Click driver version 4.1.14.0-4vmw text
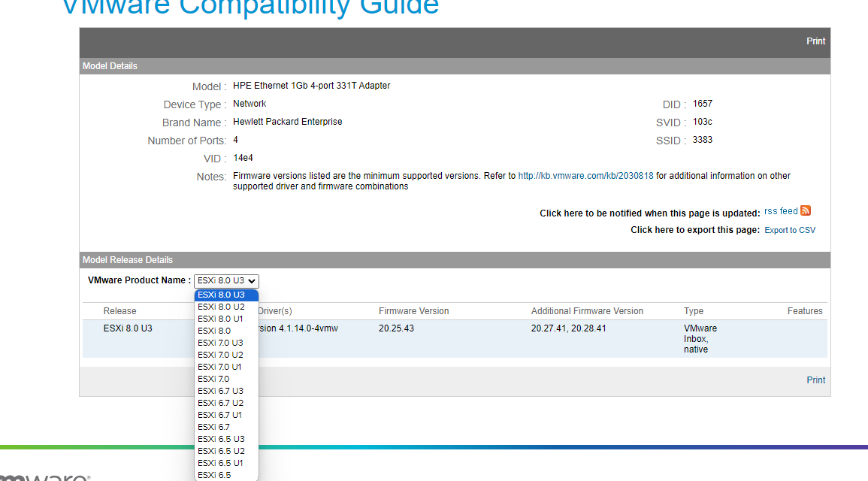The image size is (868, 481). [x=298, y=328]
